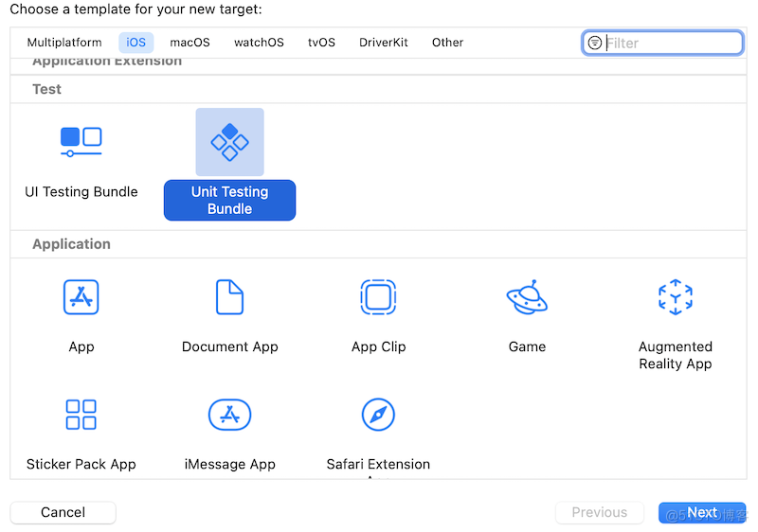Pick the Sticker Pack App icon

(81, 415)
